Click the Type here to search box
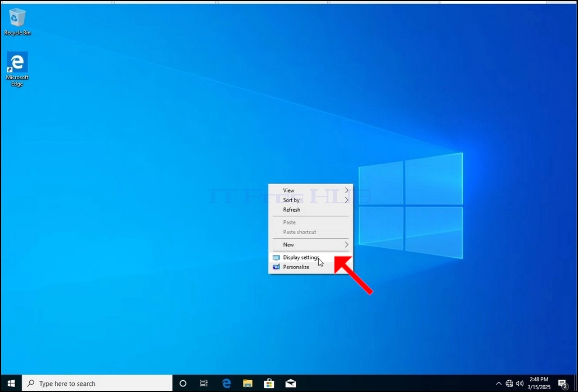 [97, 384]
